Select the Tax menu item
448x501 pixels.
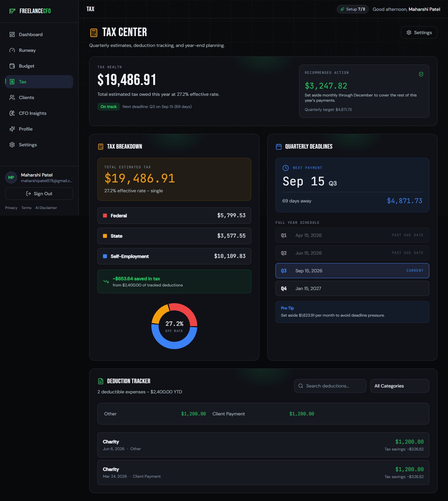pyautogui.click(x=39, y=82)
